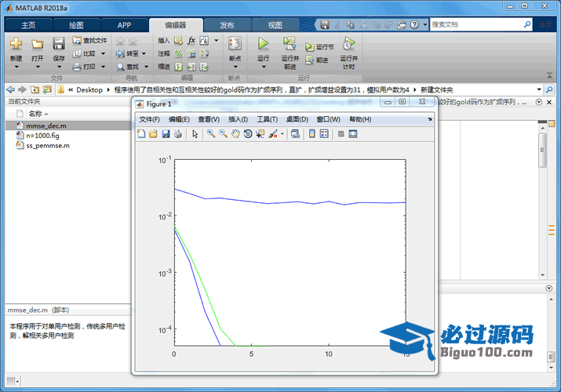
Task: Select the Pan hand tool in Figure toolbar
Action: coord(235,134)
